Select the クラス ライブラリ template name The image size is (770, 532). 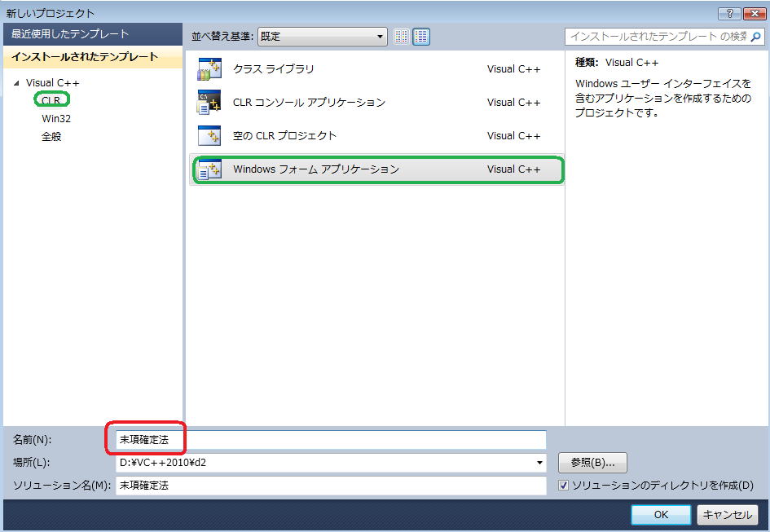[x=274, y=68]
